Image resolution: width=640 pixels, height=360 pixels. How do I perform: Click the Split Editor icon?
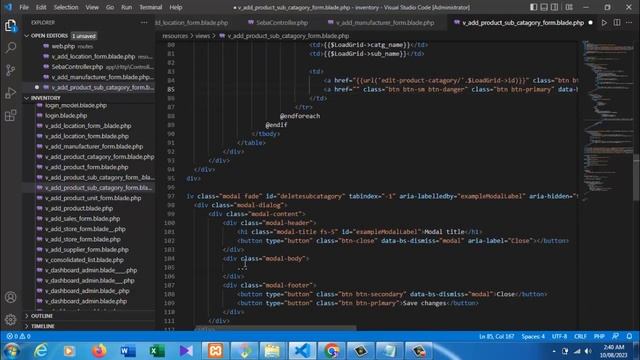617,23
